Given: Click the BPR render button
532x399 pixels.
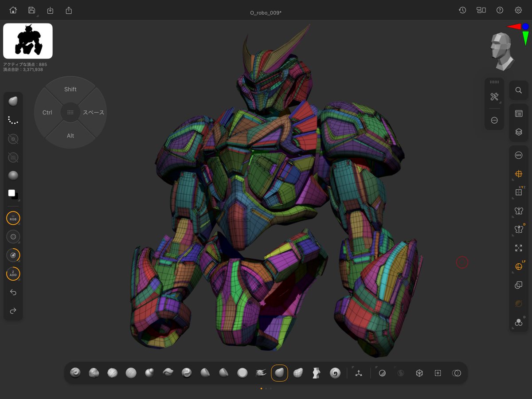Looking at the screenshot, I should click(518, 156).
